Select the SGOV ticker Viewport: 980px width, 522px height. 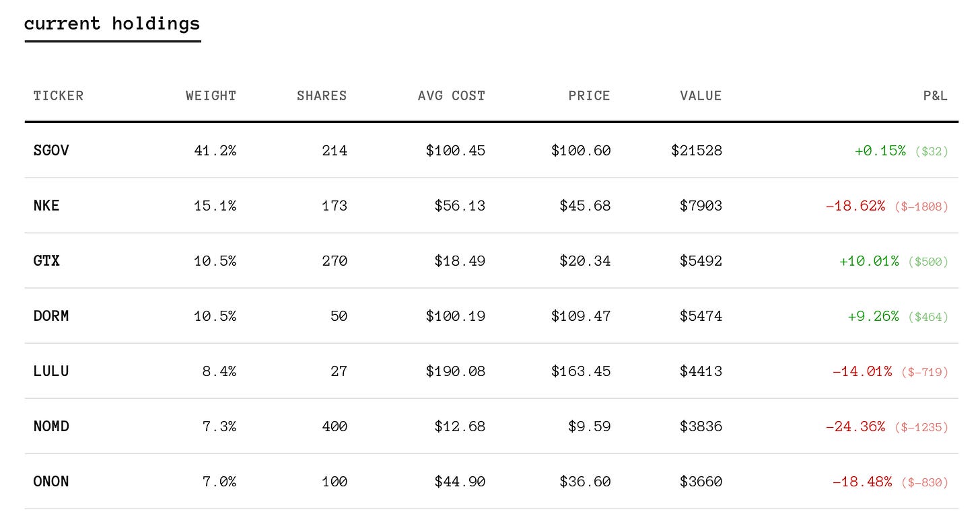51,151
